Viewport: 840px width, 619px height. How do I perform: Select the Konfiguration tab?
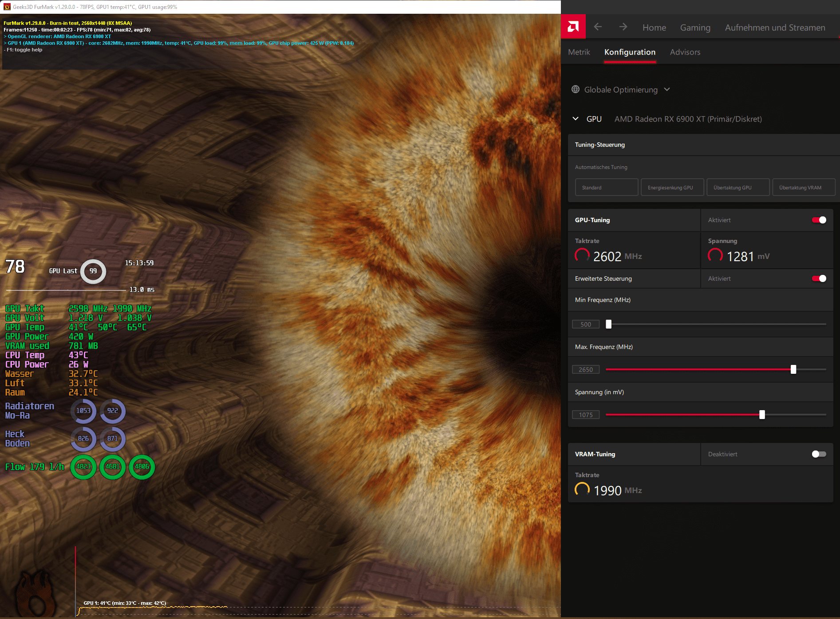pyautogui.click(x=630, y=52)
